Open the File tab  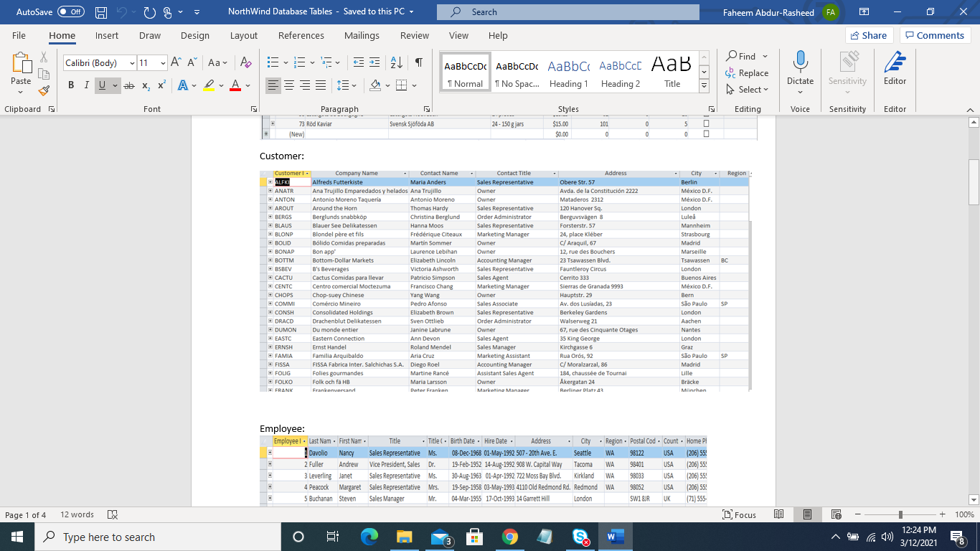pos(19,35)
